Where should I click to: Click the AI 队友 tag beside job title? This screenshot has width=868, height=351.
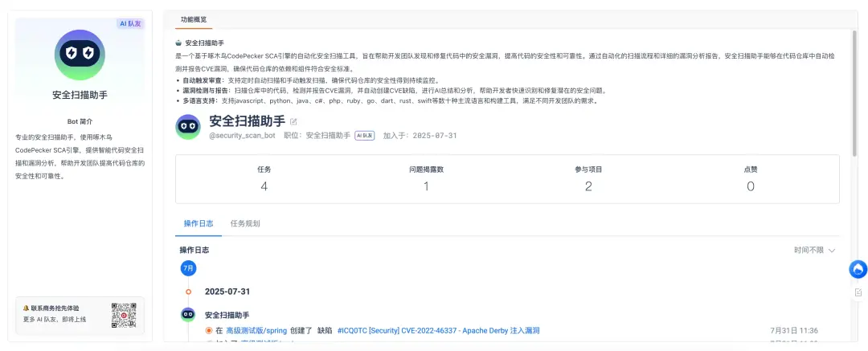tap(365, 135)
